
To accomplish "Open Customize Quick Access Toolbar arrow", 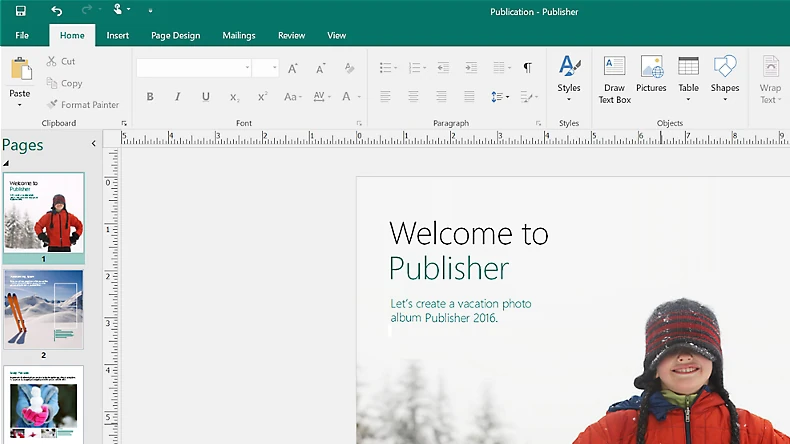I will pyautogui.click(x=150, y=11).
